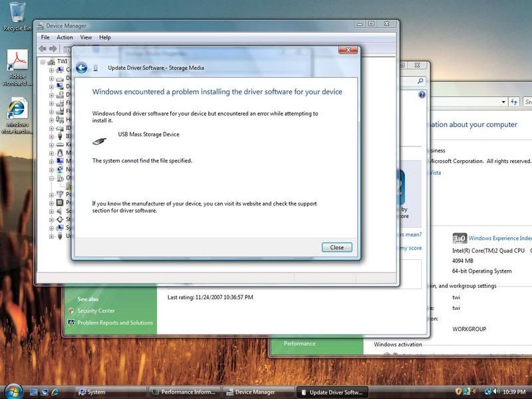Open the Security Center link
Image resolution: width=532 pixels, height=399 pixels.
click(x=96, y=311)
